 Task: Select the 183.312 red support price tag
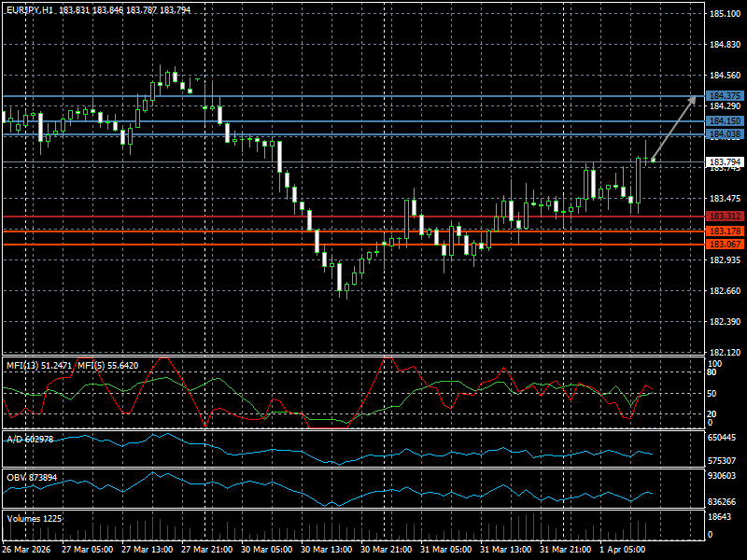[x=725, y=217]
